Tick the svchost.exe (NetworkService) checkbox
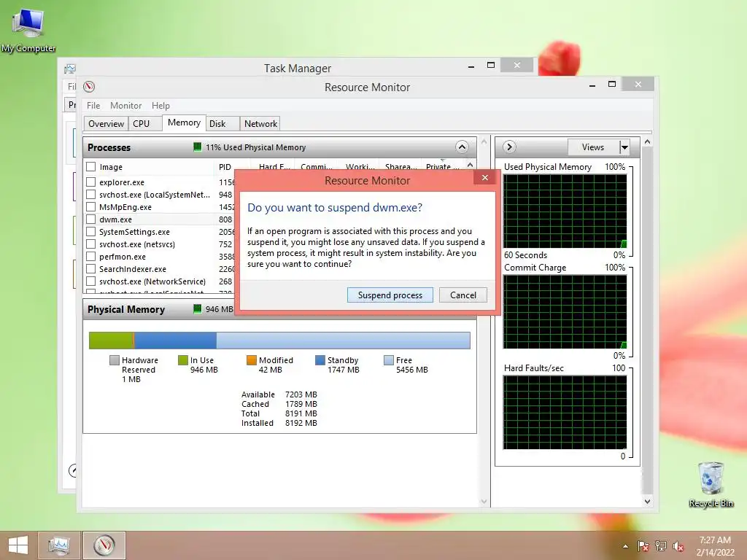 click(x=91, y=281)
